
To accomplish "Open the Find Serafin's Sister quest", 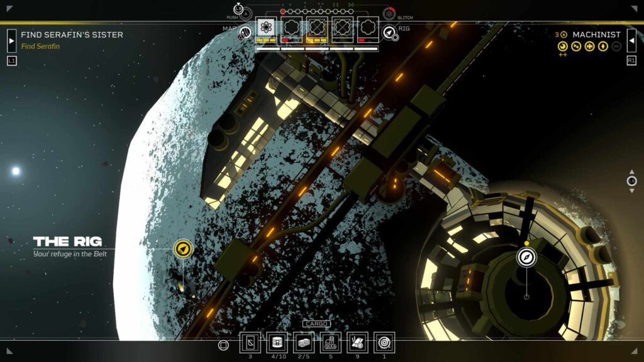I will point(72,35).
